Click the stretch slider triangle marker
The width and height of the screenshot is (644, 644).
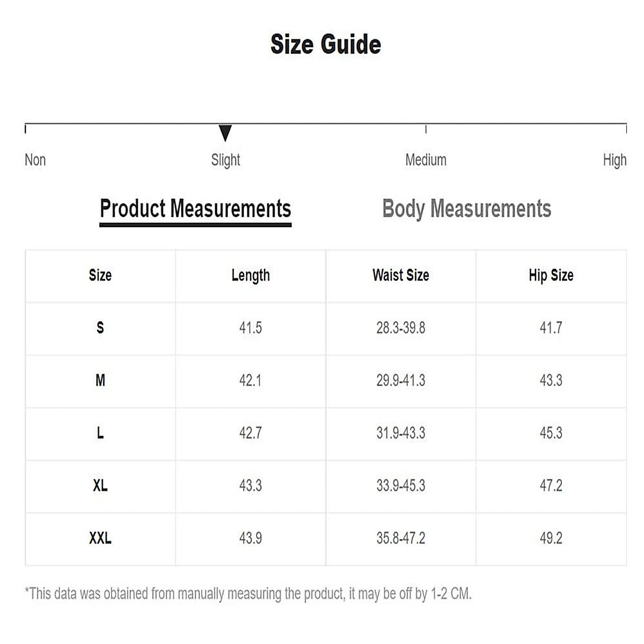[x=225, y=133]
